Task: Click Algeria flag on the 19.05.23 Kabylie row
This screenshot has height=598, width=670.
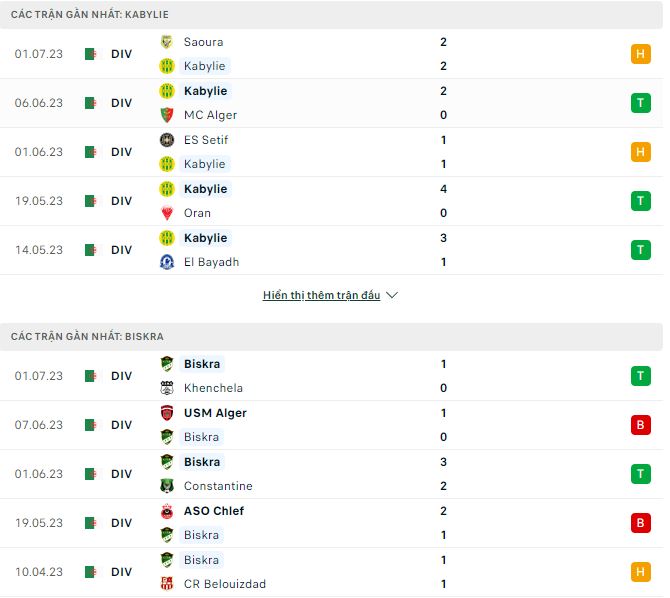Action: (x=92, y=201)
